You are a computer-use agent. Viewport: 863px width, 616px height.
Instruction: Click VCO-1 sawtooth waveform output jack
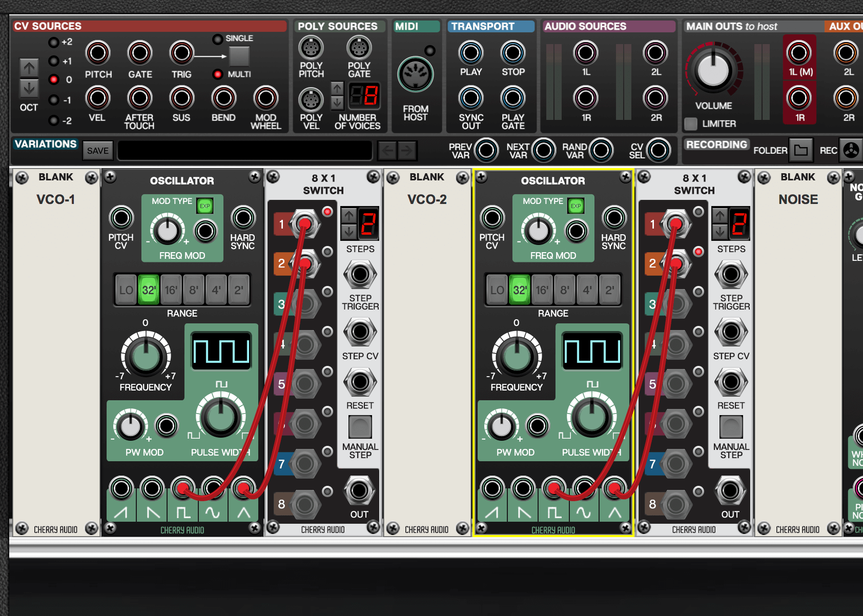point(121,489)
